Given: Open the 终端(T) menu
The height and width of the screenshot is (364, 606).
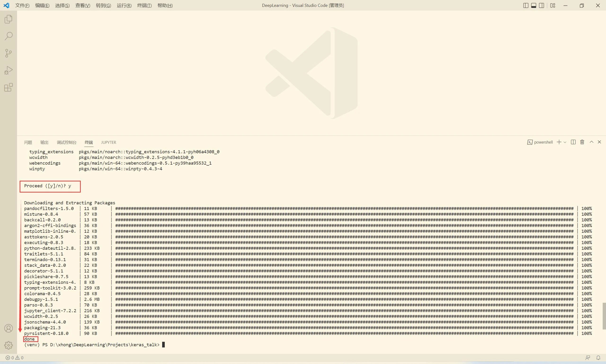Looking at the screenshot, I should [x=144, y=5].
